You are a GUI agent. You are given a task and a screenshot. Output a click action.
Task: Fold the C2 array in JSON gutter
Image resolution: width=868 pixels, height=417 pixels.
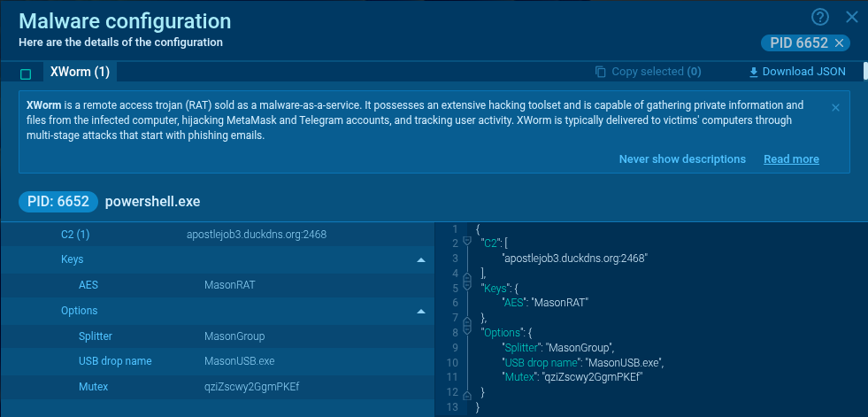click(466, 241)
